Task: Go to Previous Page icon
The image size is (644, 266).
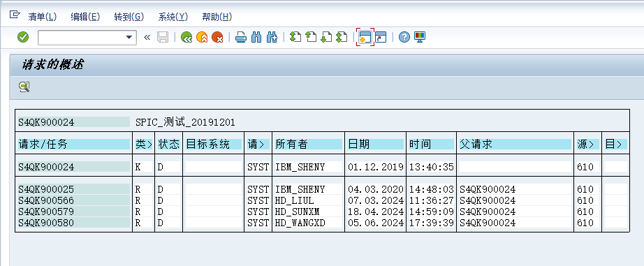Action: coord(311,38)
